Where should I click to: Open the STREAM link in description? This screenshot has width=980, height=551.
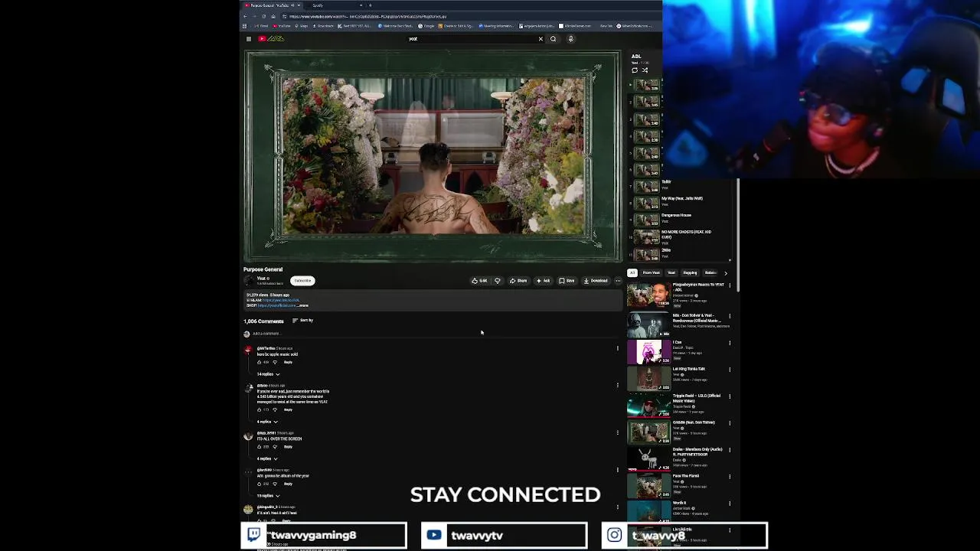point(280,300)
